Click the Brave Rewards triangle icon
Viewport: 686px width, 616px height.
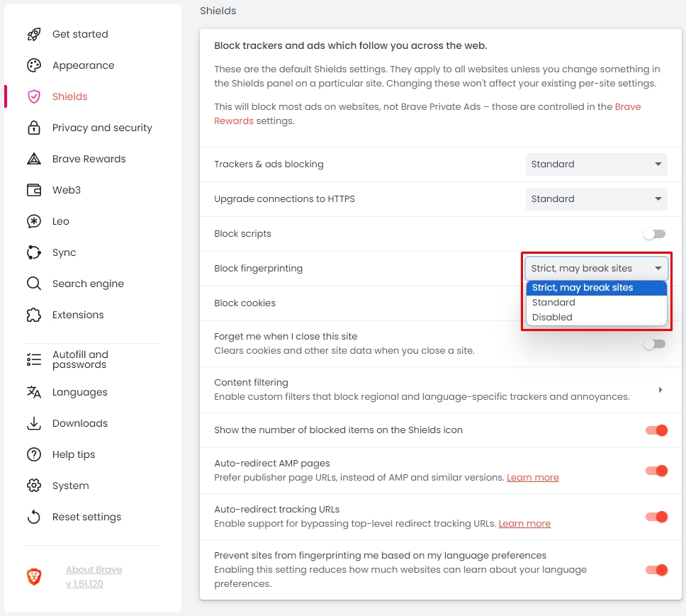[x=33, y=159]
